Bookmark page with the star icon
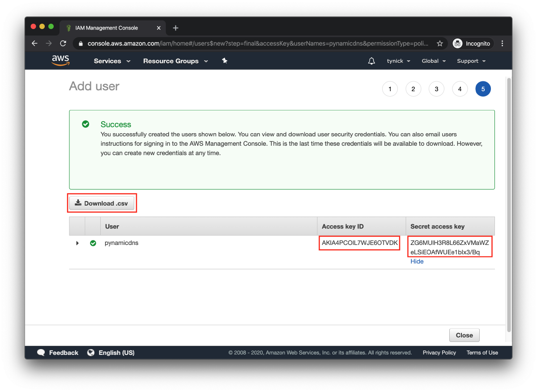The width and height of the screenshot is (537, 392). coord(440,43)
